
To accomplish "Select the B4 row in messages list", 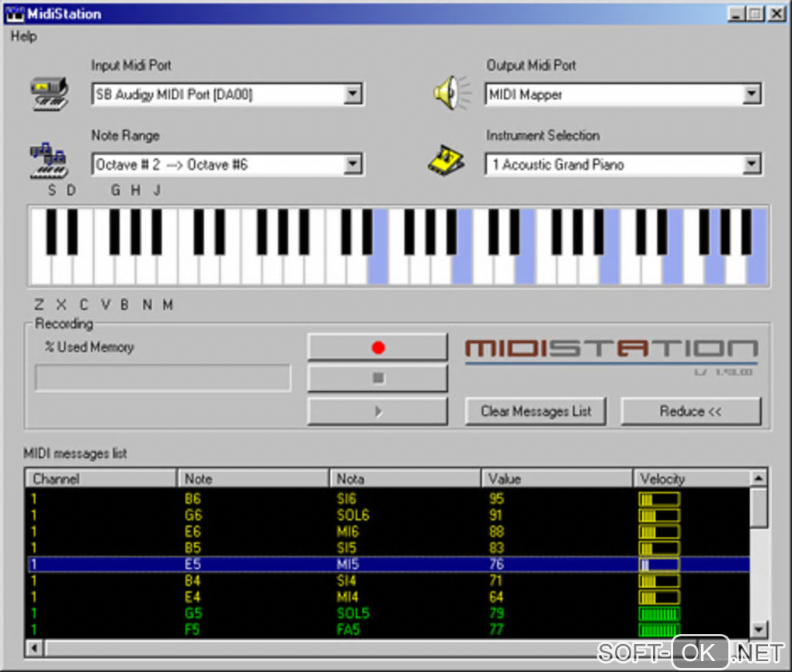I will pyautogui.click(x=387, y=580).
